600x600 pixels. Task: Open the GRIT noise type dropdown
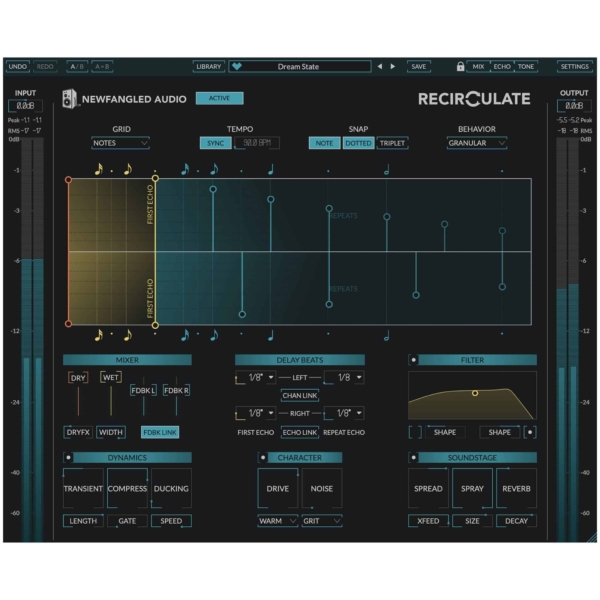coord(321,521)
